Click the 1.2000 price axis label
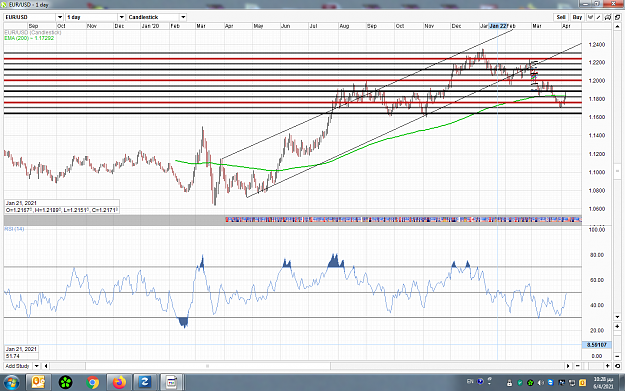 [x=597, y=81]
